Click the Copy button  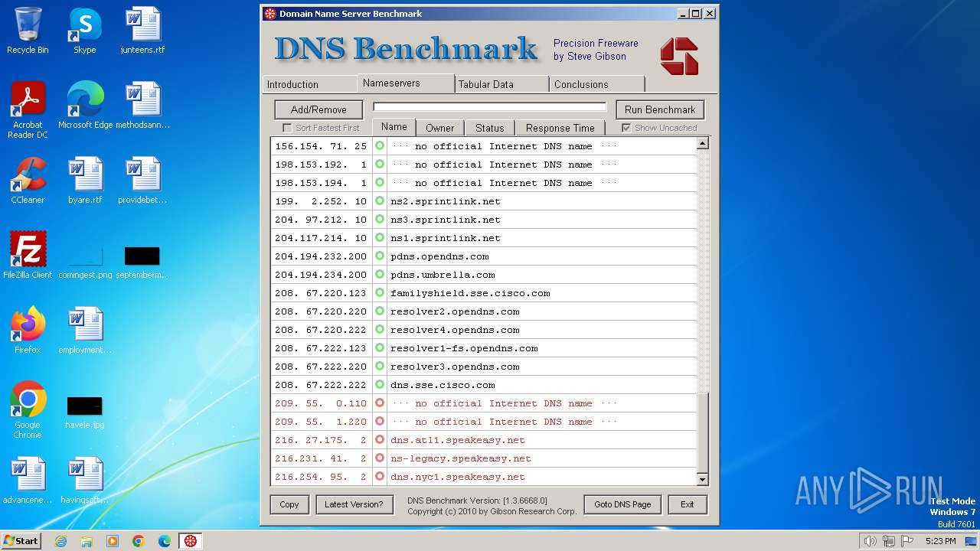(x=289, y=504)
